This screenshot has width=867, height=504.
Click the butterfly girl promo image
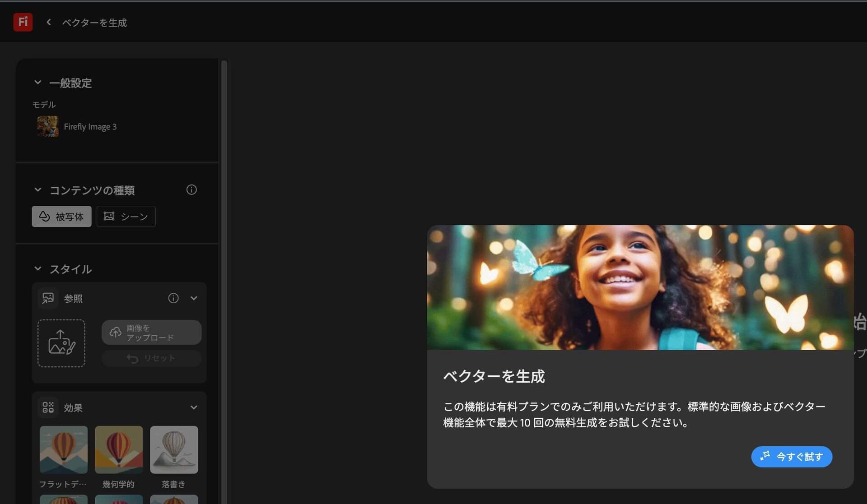[640, 287]
